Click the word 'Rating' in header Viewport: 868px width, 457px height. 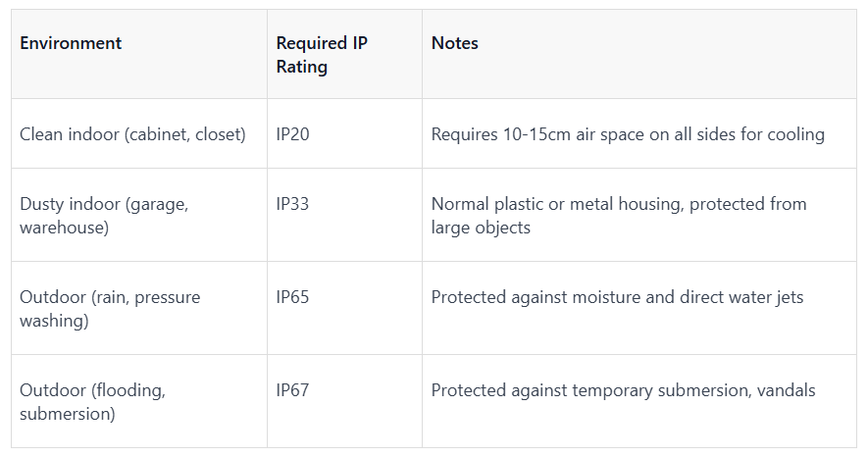coord(302,67)
